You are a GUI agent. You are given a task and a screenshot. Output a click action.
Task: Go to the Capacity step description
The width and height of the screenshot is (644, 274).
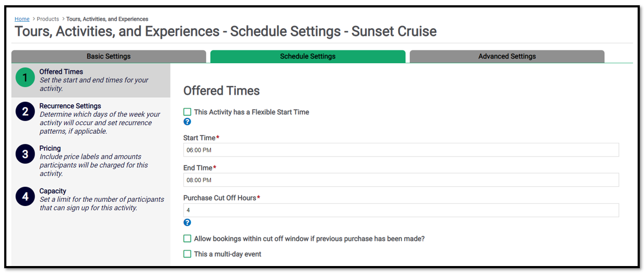pyautogui.click(x=102, y=203)
